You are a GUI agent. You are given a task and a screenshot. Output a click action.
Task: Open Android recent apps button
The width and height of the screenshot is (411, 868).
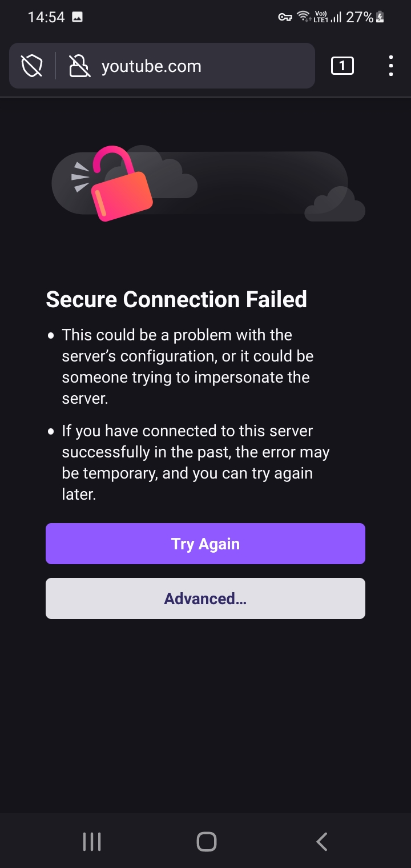click(92, 842)
